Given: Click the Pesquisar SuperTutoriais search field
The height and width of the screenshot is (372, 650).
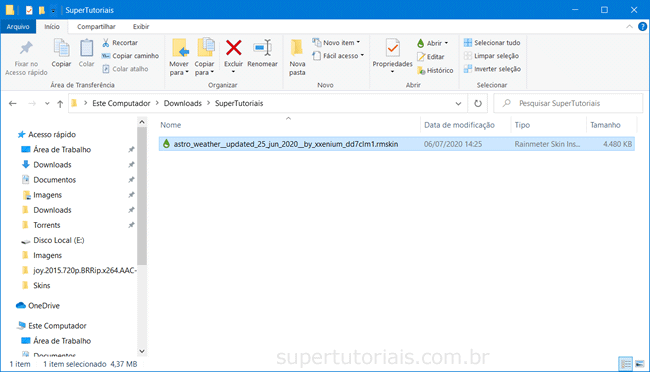Looking at the screenshot, I should tap(568, 103).
